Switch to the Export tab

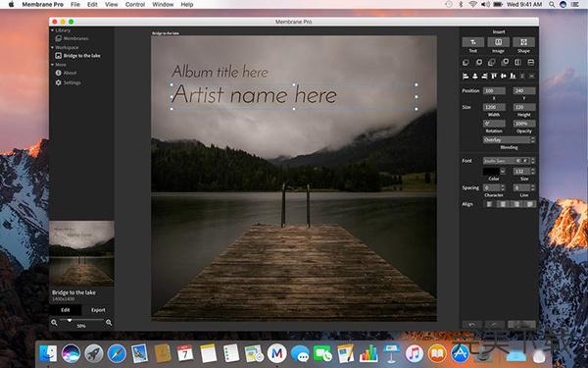(x=98, y=310)
